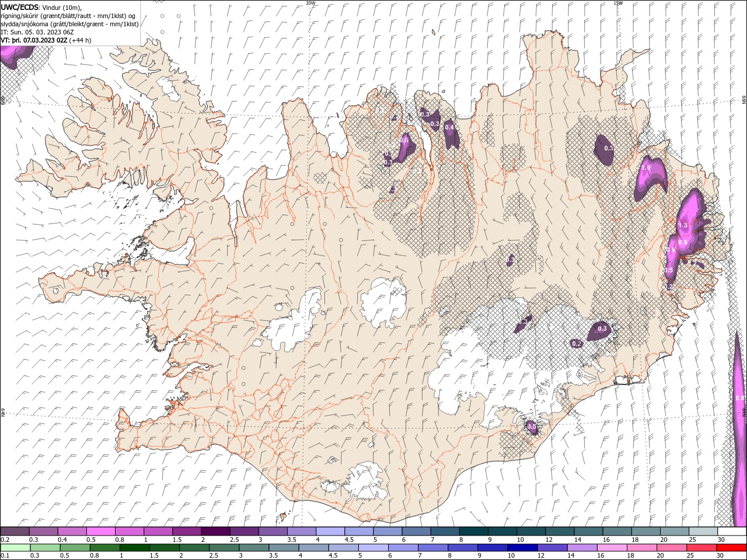Pick the upper legend white swatch labeled 30

click(x=732, y=531)
